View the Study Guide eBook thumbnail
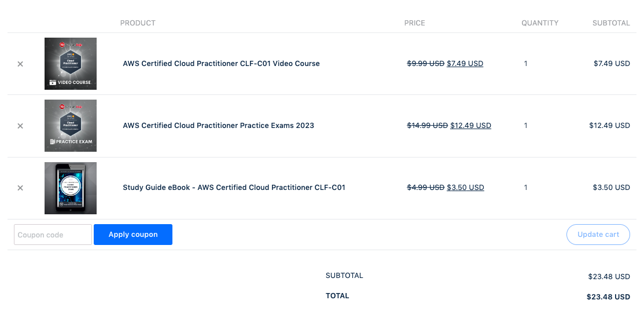The width and height of the screenshot is (644, 311). click(71, 188)
